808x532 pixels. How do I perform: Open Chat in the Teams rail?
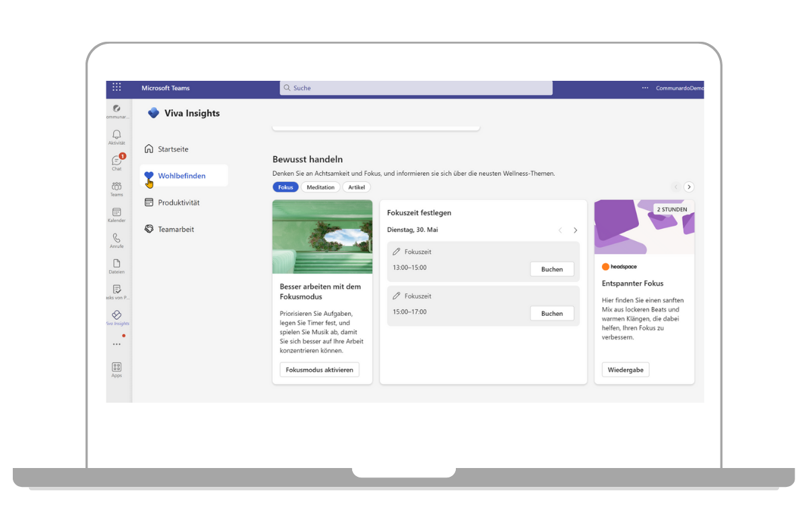click(116, 162)
